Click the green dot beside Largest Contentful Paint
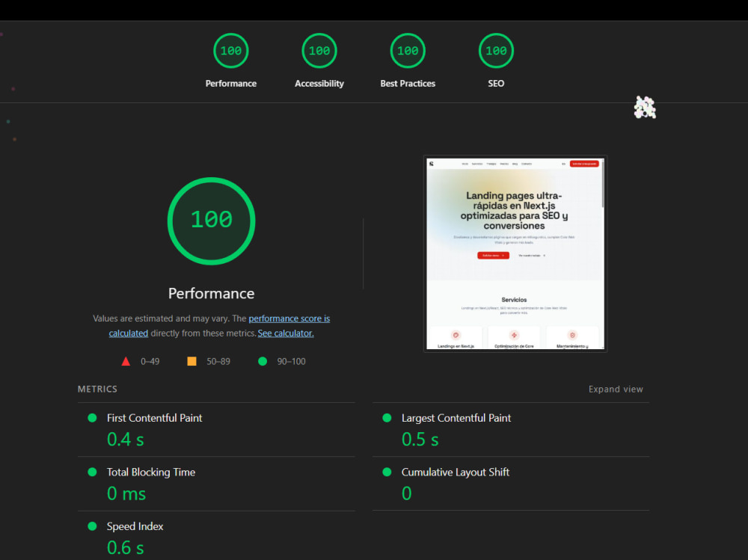 387,418
